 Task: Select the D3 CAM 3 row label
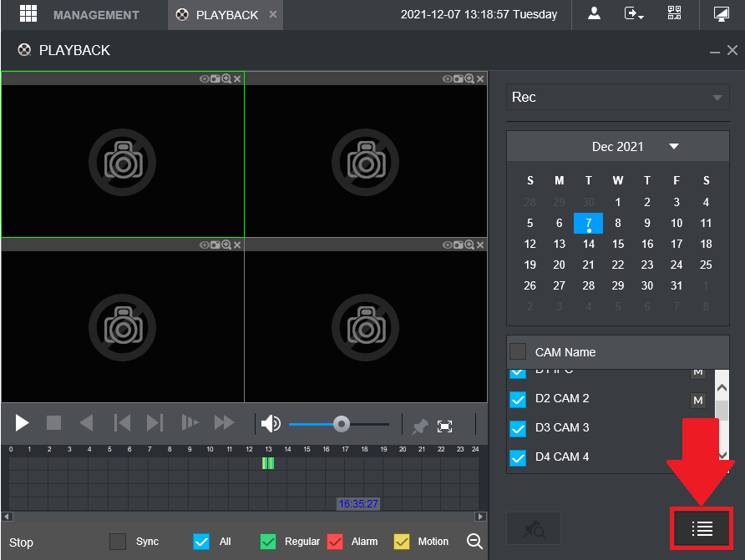(562, 427)
